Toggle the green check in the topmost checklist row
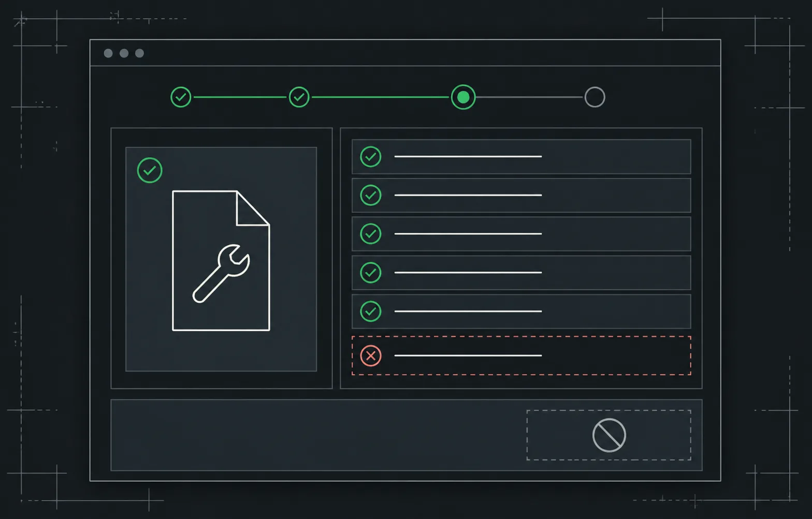Viewport: 812px width, 519px height. 371,157
